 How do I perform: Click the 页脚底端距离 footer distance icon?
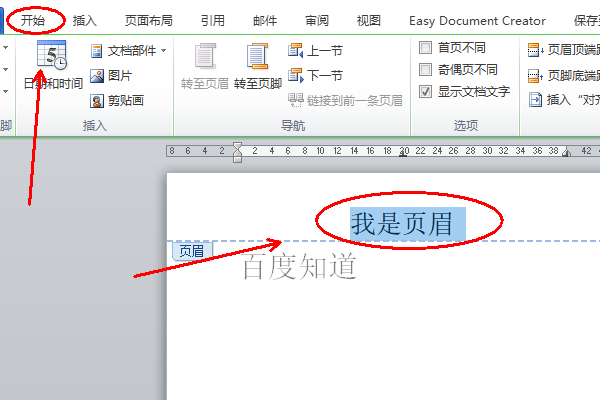537,75
